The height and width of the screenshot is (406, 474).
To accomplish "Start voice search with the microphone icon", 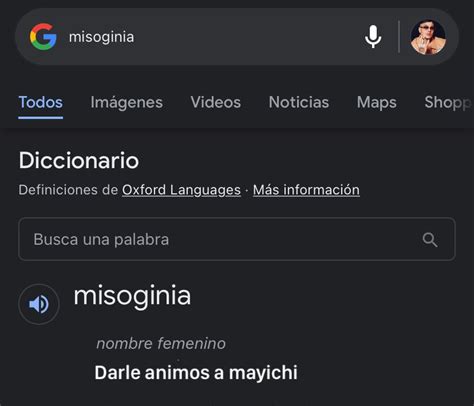I will [x=373, y=37].
